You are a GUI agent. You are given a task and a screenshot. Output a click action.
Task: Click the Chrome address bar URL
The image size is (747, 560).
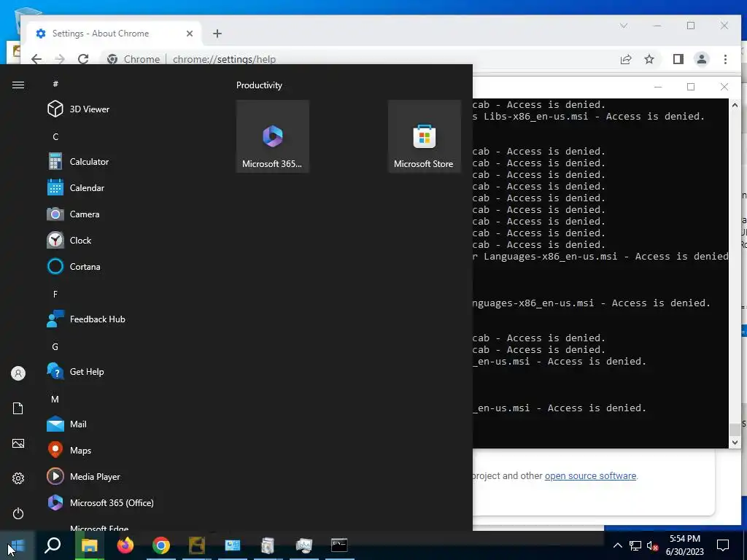point(224,60)
